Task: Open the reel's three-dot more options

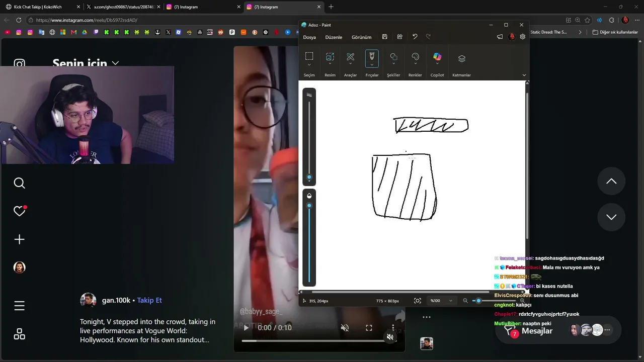Action: pos(426,317)
